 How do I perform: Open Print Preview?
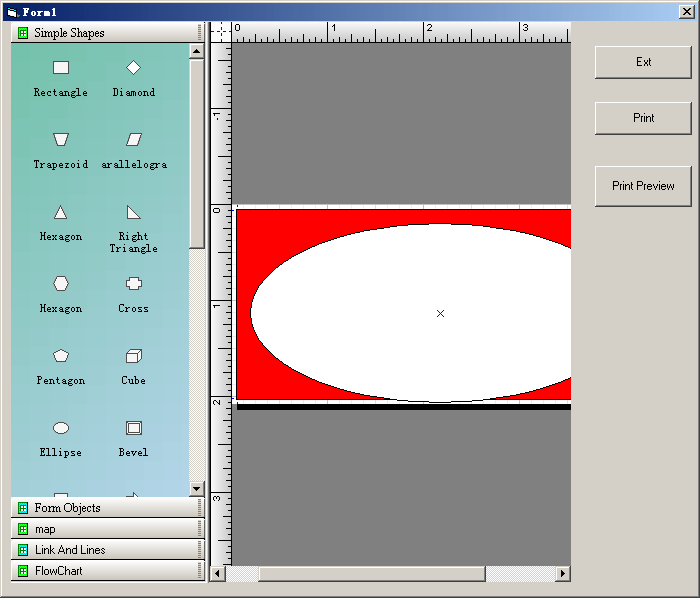coord(643,186)
